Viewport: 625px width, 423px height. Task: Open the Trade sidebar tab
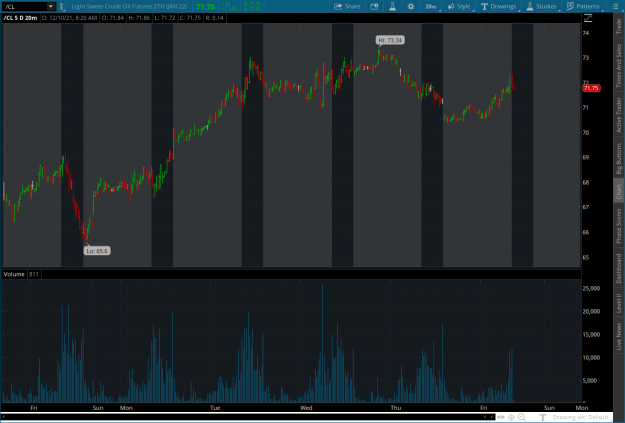[x=619, y=26]
